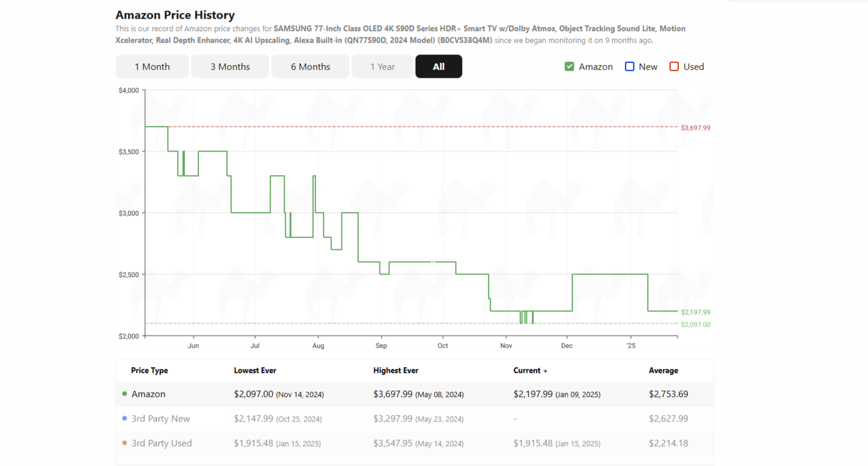This screenshot has height=466, width=868.
Task: Click the Aug label on chart axis
Action: click(318, 346)
